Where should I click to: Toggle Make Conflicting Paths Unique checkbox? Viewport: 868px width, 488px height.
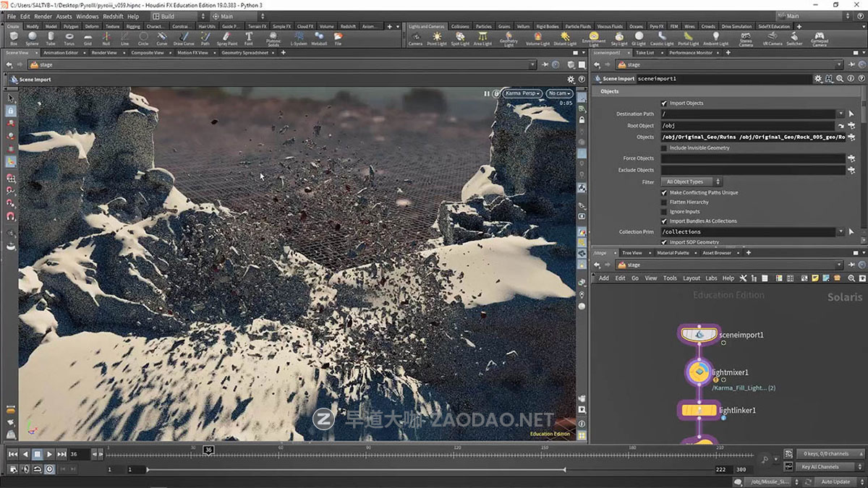pyautogui.click(x=664, y=193)
